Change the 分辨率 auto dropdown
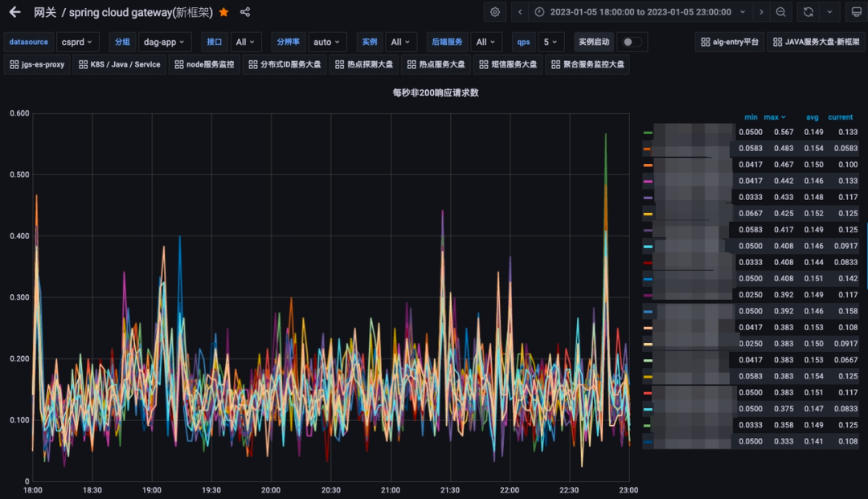The width and height of the screenshot is (868, 499). click(326, 42)
